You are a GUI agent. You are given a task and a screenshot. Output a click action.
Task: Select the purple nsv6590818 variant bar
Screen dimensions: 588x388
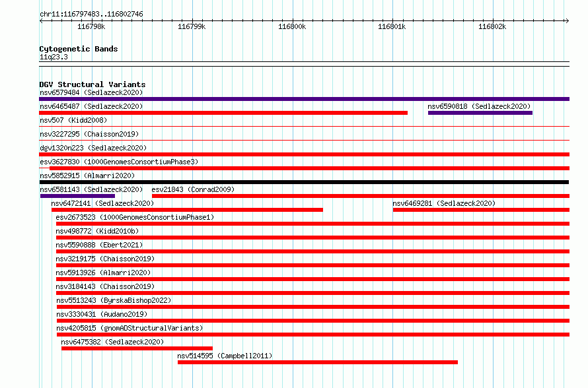point(480,113)
